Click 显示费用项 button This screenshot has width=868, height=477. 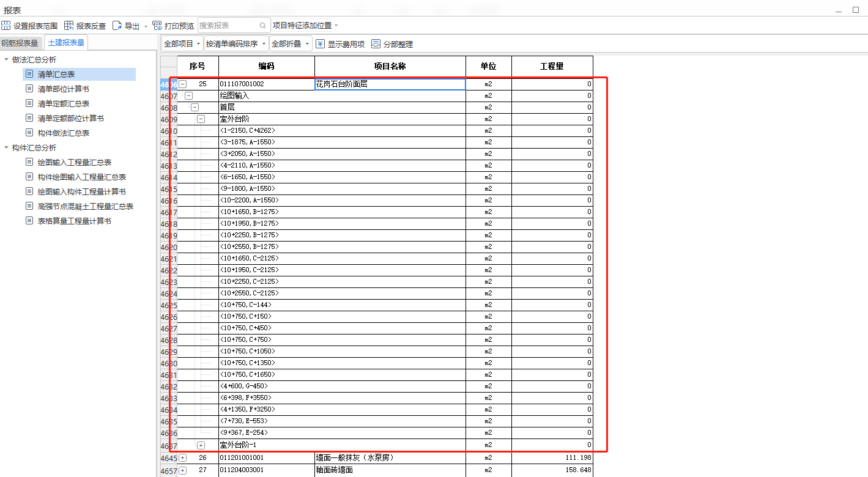click(340, 44)
